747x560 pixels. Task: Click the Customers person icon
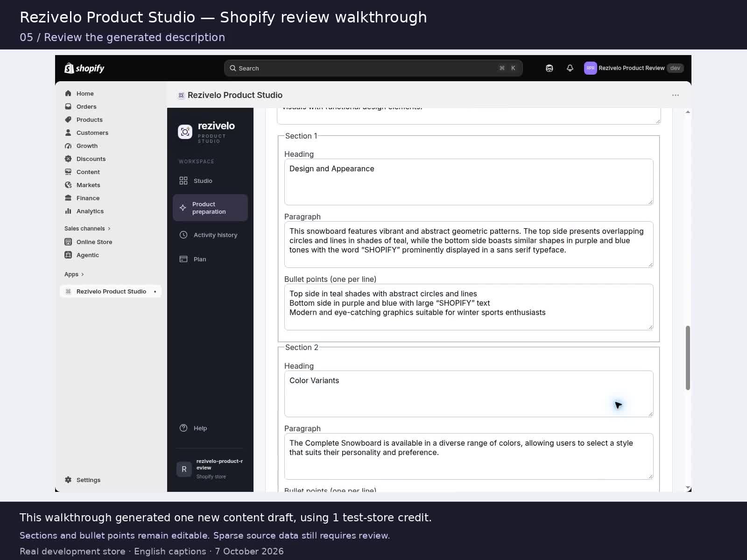click(x=68, y=133)
